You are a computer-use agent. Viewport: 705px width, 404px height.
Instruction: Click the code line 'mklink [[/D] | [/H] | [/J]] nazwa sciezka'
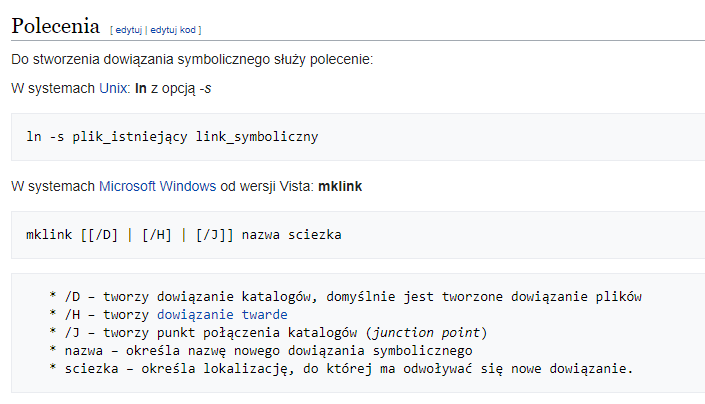click(183, 235)
